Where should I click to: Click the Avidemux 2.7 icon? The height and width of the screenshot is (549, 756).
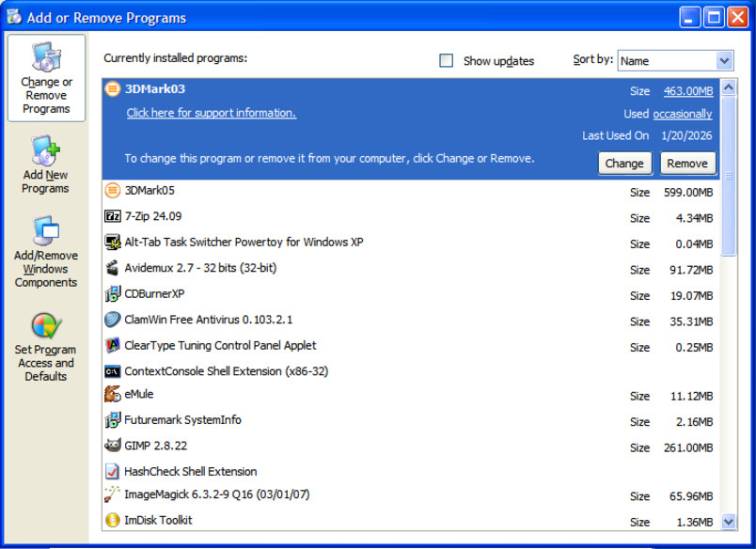(113, 268)
